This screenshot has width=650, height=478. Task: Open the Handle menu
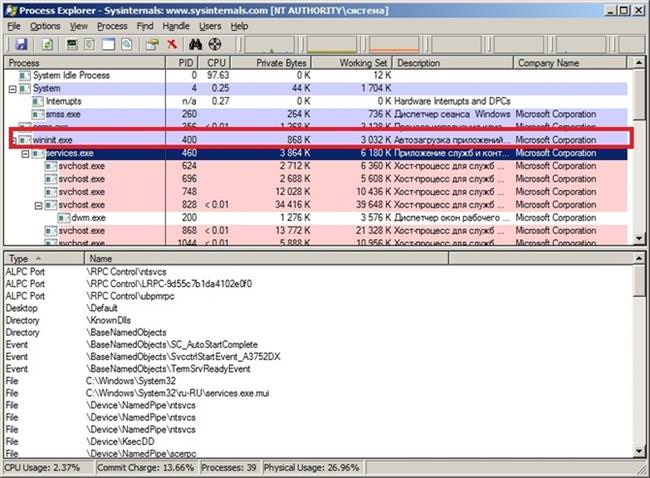(x=176, y=26)
